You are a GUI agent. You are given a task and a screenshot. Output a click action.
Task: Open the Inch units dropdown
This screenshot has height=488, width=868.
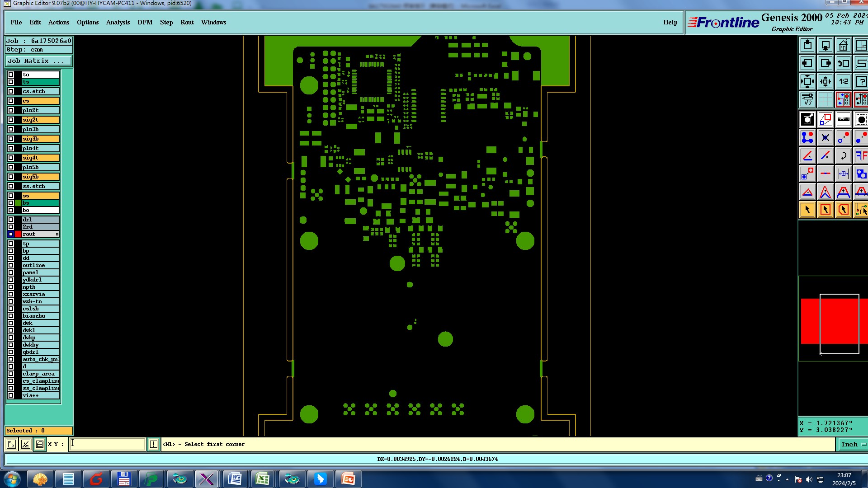point(853,444)
